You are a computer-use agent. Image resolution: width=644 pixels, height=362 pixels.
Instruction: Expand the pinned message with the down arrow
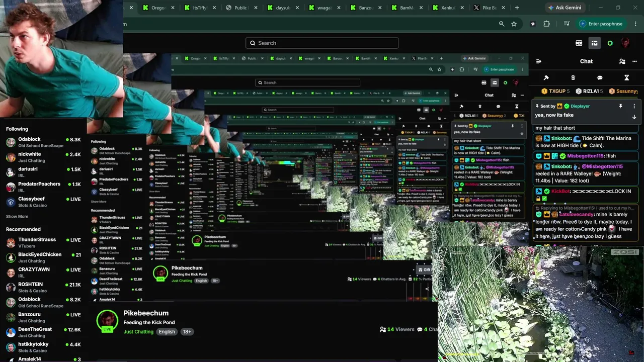coord(634,117)
